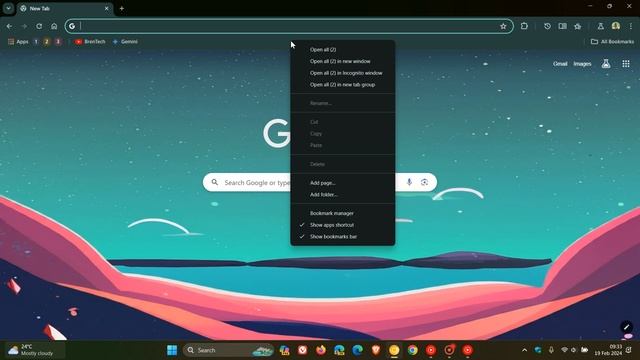Select Open all (2)
This screenshot has width=640, height=360.
pyautogui.click(x=342, y=49)
